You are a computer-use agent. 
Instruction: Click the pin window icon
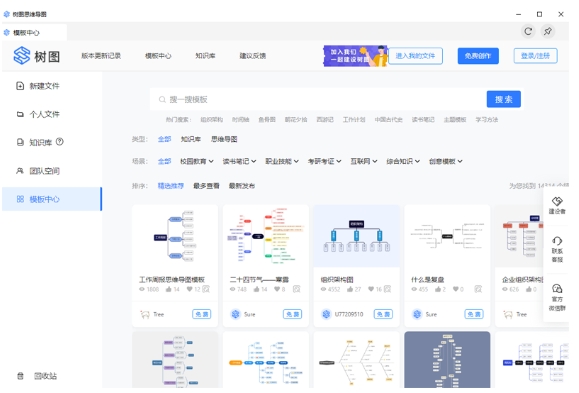click(548, 32)
